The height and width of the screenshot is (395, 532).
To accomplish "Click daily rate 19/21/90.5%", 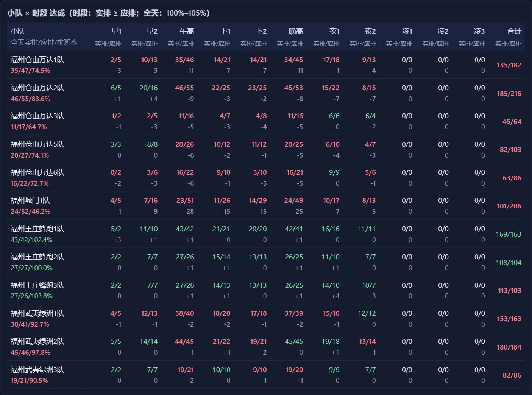I will pyautogui.click(x=29, y=381).
